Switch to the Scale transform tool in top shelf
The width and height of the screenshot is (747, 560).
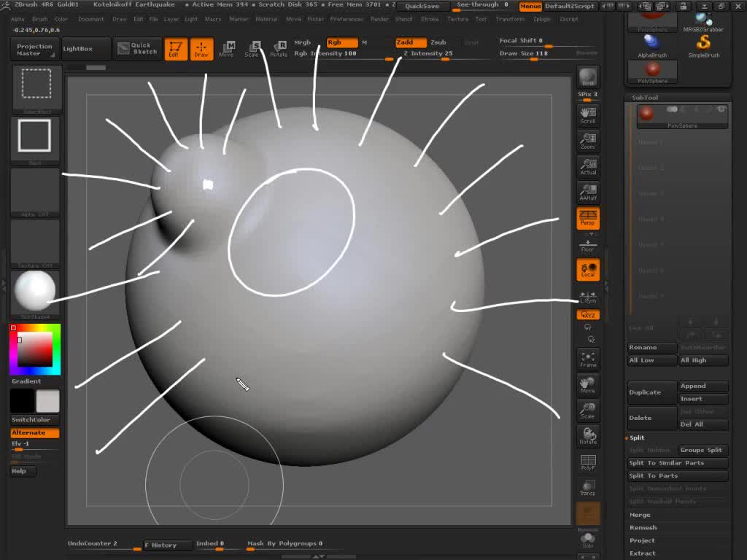252,49
